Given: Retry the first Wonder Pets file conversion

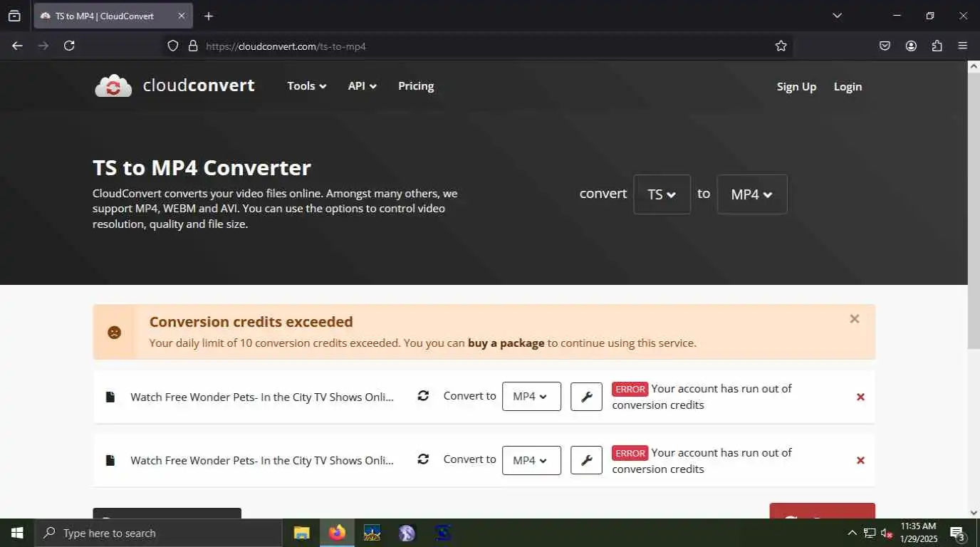Looking at the screenshot, I should 423,396.
